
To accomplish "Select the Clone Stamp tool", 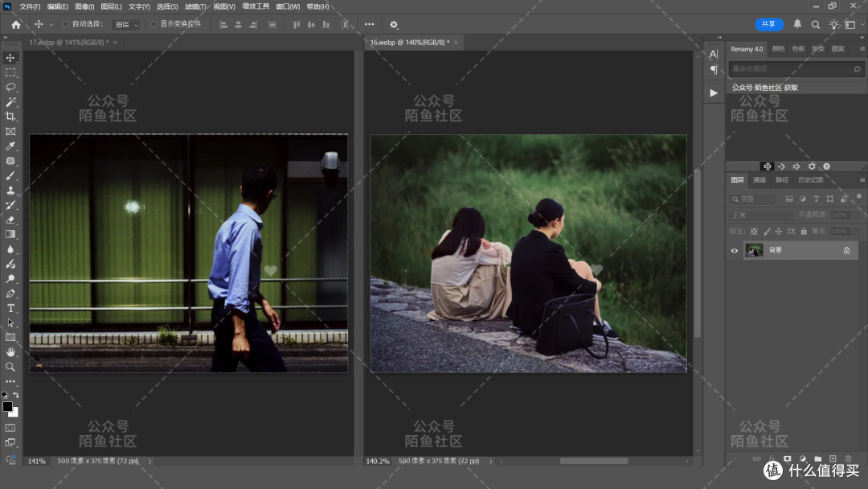I will click(x=10, y=190).
